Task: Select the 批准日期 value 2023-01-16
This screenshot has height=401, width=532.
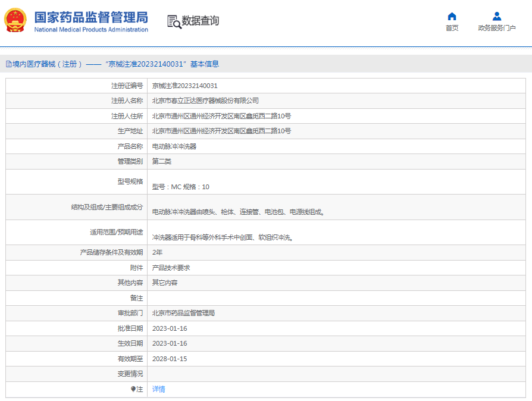Action: pyautogui.click(x=170, y=328)
